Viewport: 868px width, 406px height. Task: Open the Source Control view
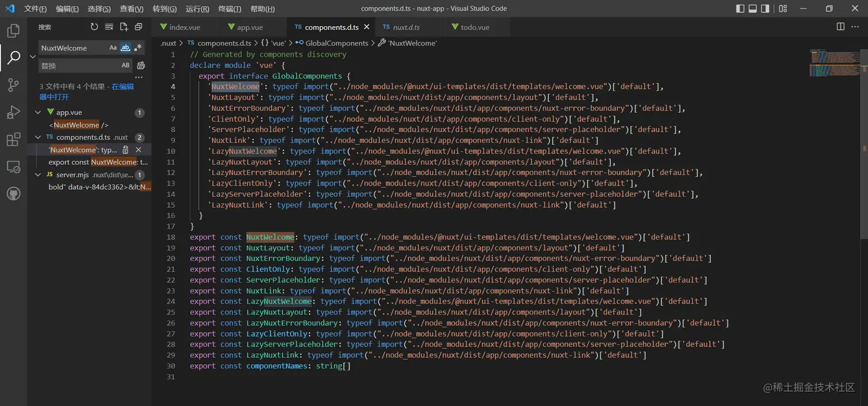coord(13,85)
